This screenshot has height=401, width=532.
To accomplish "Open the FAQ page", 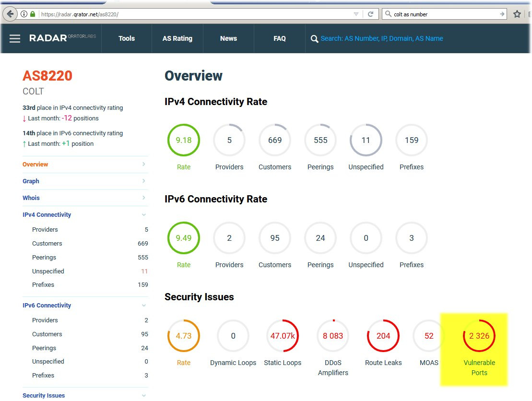I will (x=280, y=38).
